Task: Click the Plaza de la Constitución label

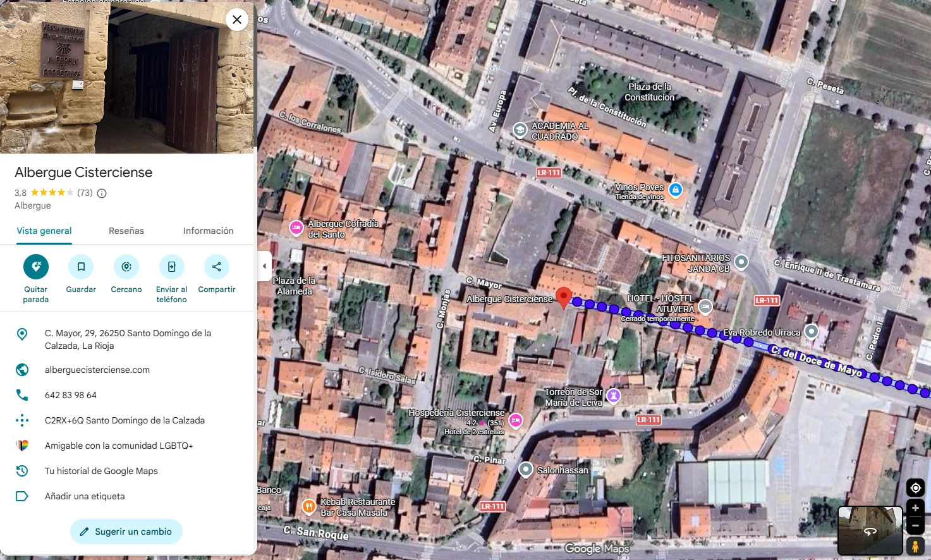Action: click(x=649, y=92)
